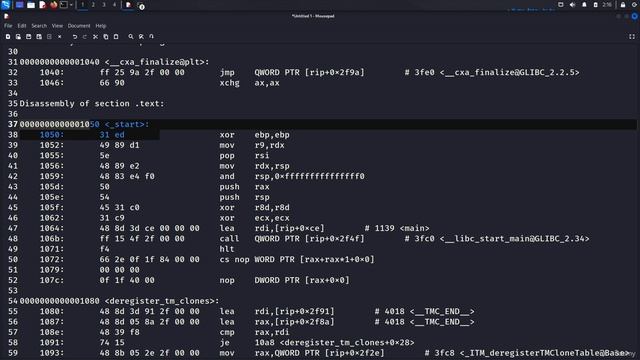Switch to workspace 3
640x360 pixels.
coord(104,5)
